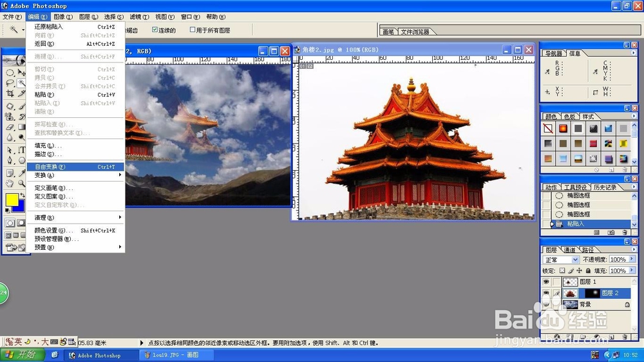The image size is (644, 362).
Task: Select the Type tool
Action: coord(22,149)
